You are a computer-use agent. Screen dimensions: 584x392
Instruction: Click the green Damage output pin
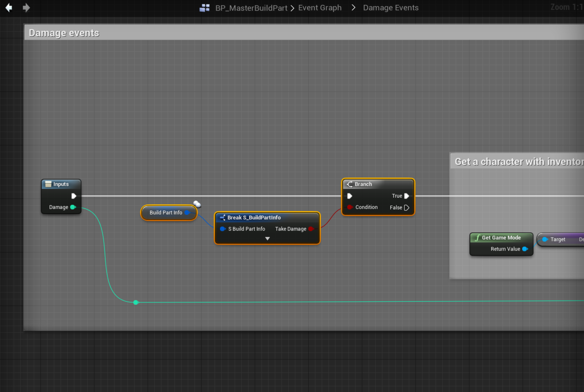point(73,207)
